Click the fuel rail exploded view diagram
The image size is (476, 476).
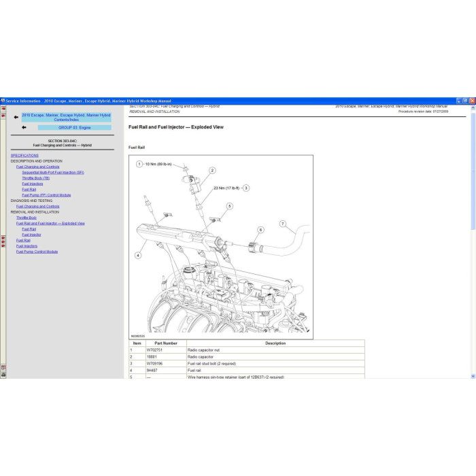(x=221, y=247)
